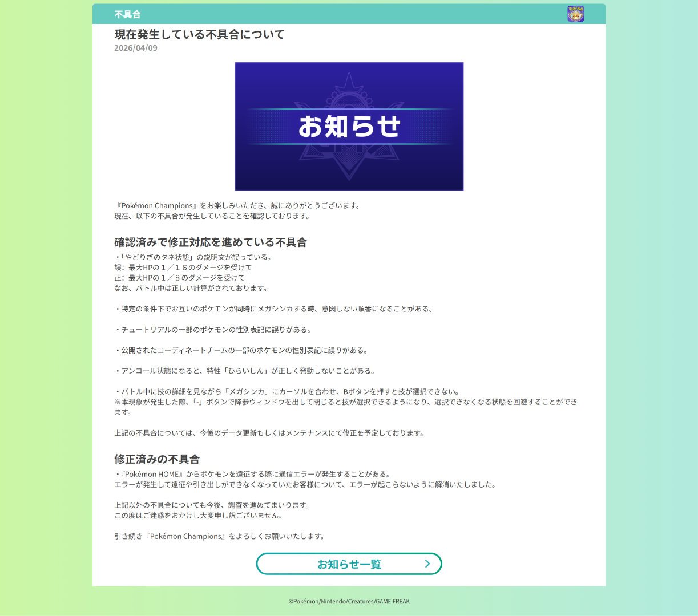Click heading 確認済みで修正対応を進めている不具合
This screenshot has width=698, height=616.
pos(211,242)
